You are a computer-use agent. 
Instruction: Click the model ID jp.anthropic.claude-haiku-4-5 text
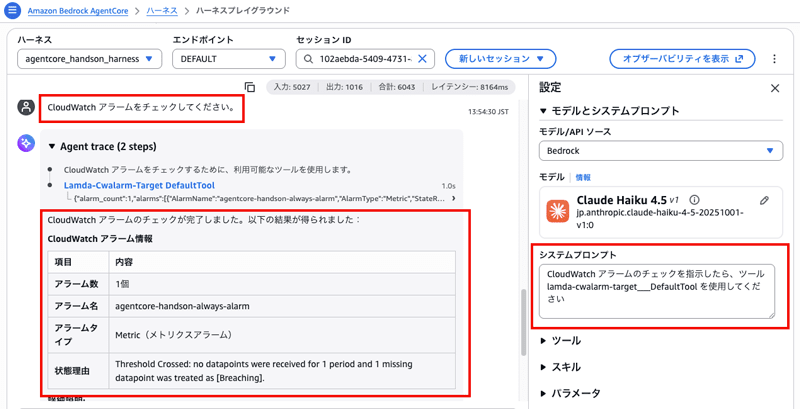(x=660, y=217)
